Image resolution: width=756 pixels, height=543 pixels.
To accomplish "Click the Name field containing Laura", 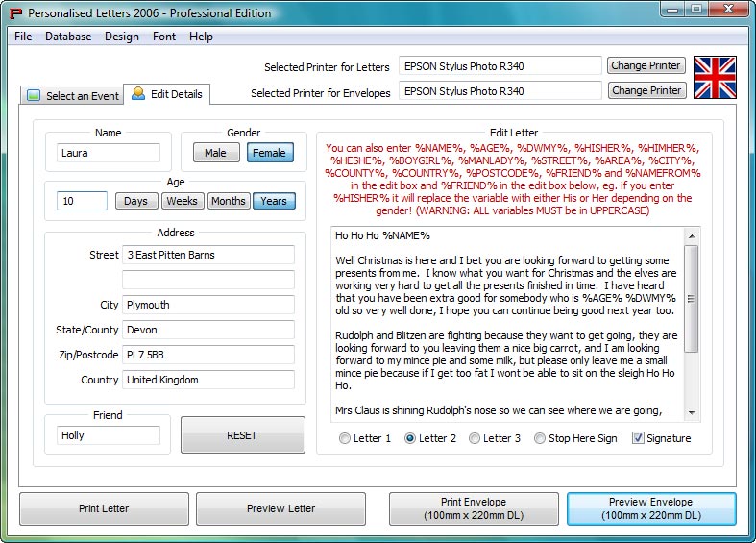I will pyautogui.click(x=108, y=153).
